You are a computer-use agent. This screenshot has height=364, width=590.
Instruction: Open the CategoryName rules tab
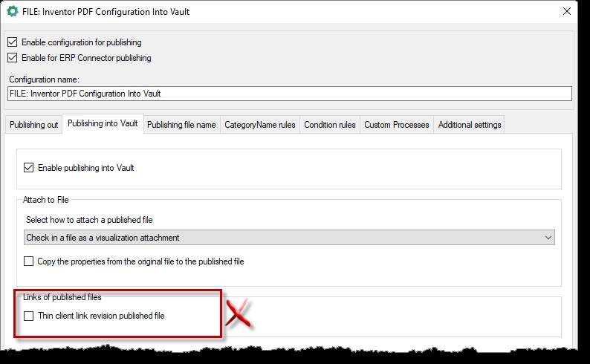pyautogui.click(x=260, y=125)
